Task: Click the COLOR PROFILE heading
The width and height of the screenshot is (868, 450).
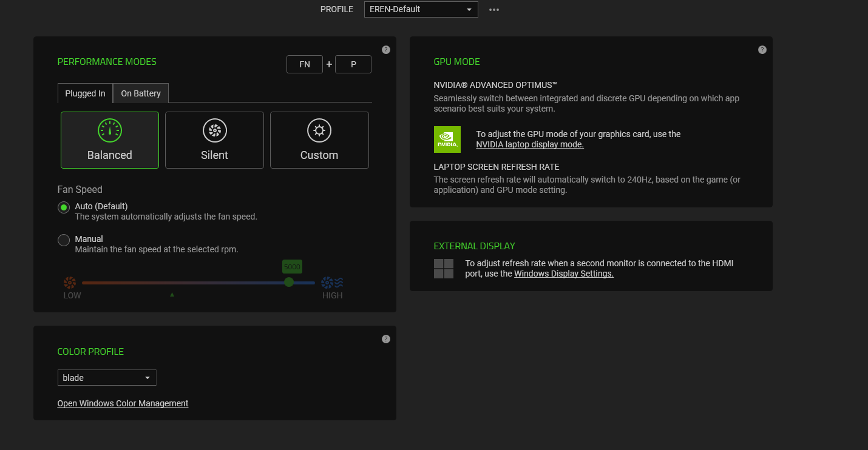Action: coord(90,352)
